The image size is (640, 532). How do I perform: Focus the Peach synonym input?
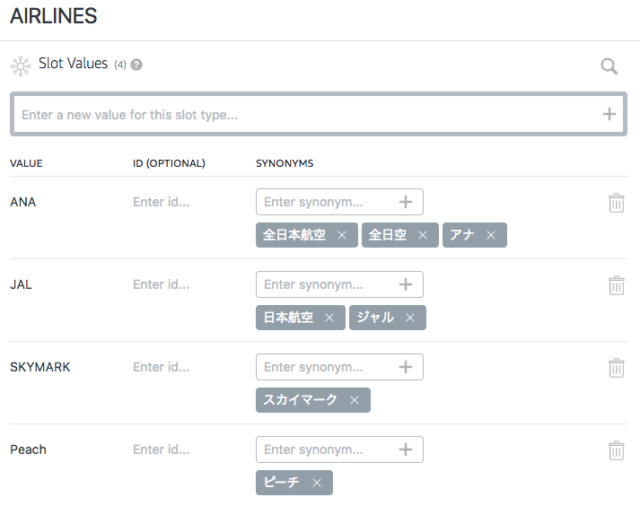click(340, 450)
